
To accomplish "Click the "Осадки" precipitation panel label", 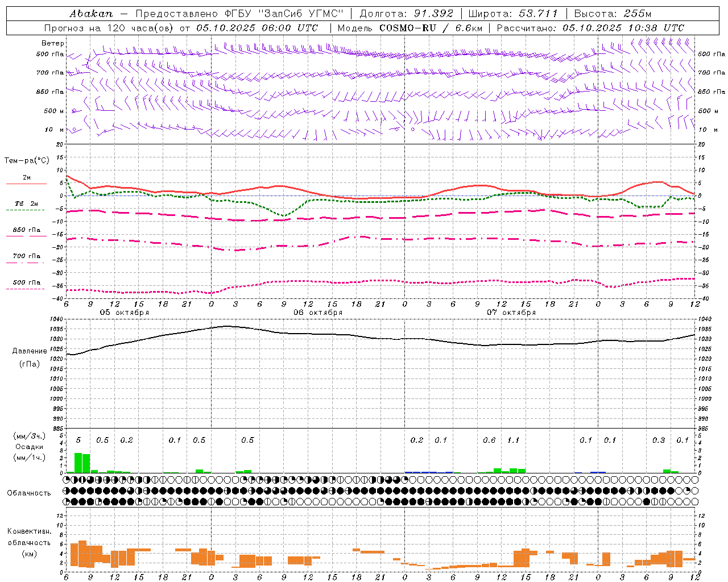I will pos(29,447).
